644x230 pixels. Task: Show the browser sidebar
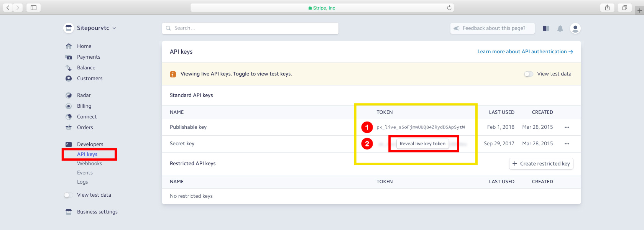tap(33, 8)
